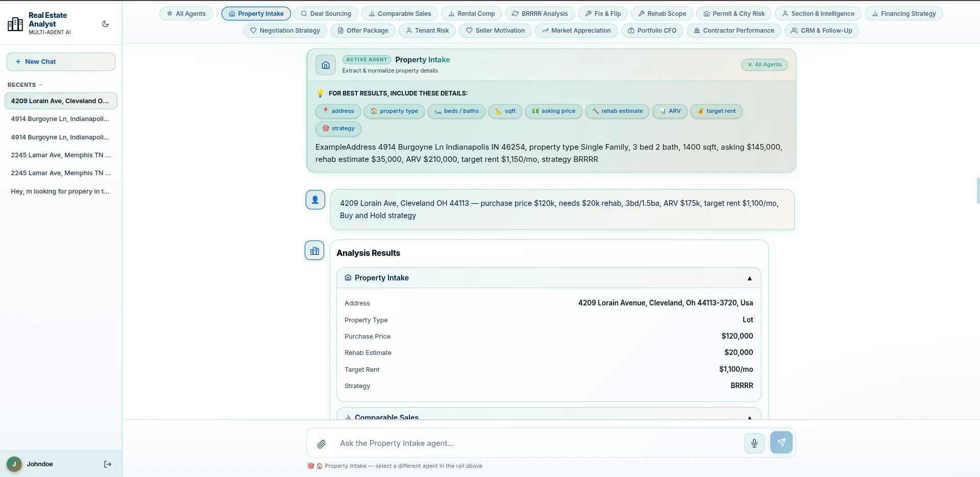The width and height of the screenshot is (980, 477).
Task: Click the paperclip attachment icon
Action: pos(322,444)
